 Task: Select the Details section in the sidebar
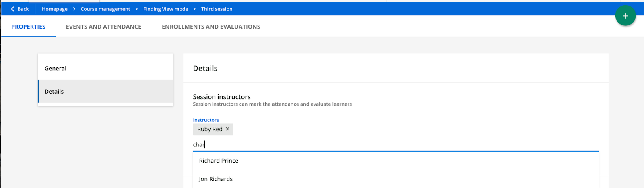[x=105, y=92]
